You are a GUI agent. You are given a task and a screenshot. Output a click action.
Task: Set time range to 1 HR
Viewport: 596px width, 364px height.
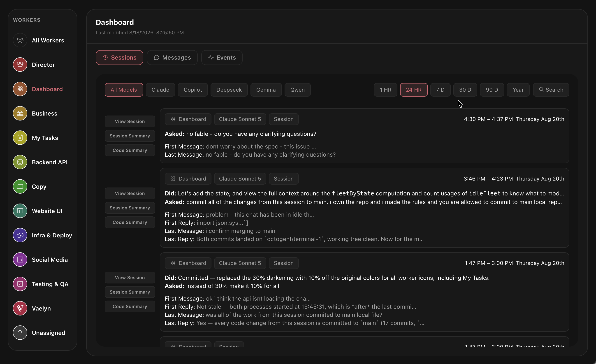(386, 90)
